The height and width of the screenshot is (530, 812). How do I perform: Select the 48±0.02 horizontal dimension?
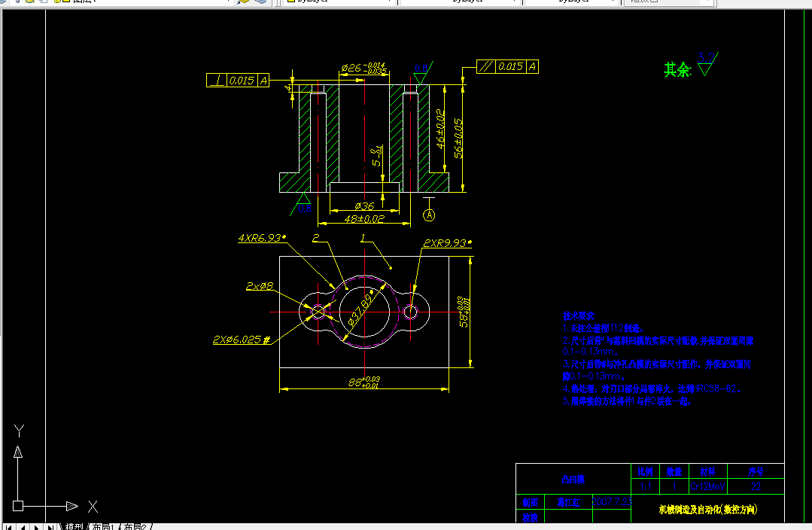(x=364, y=219)
